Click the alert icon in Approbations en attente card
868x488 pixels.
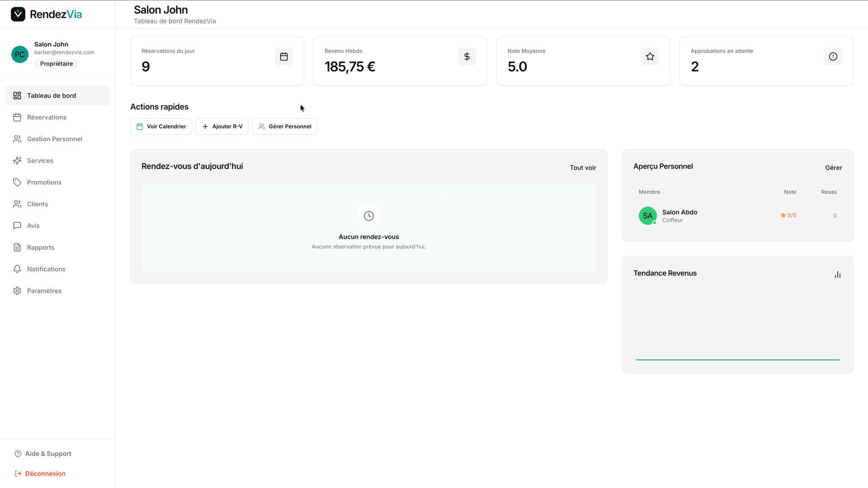click(x=833, y=56)
